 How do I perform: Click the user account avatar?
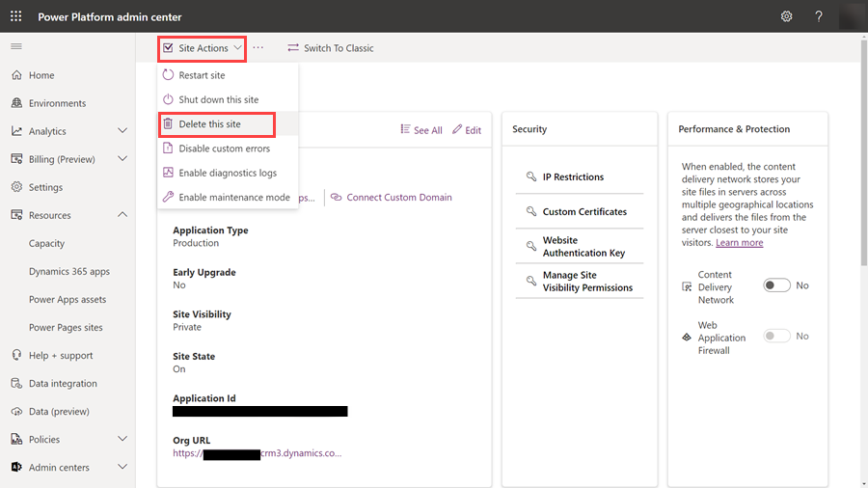(852, 16)
